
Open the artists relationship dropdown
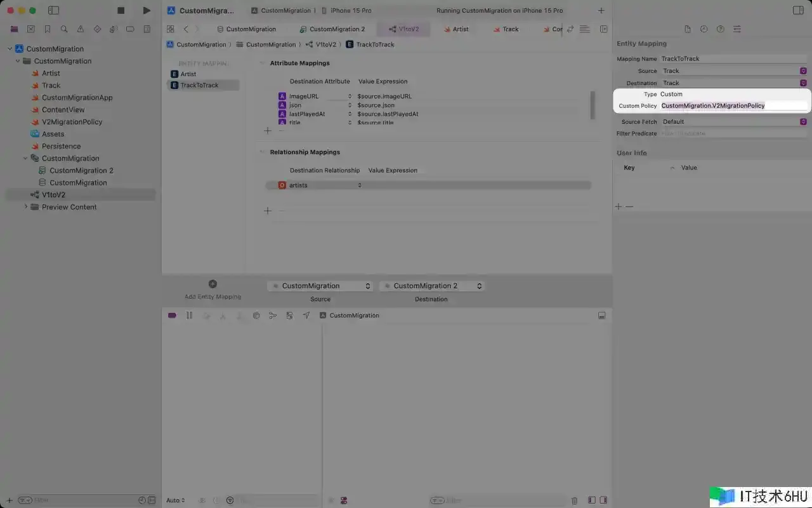360,185
